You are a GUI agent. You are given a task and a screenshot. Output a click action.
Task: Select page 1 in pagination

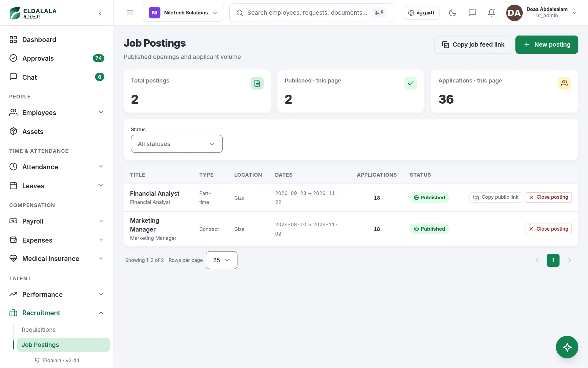(x=553, y=260)
